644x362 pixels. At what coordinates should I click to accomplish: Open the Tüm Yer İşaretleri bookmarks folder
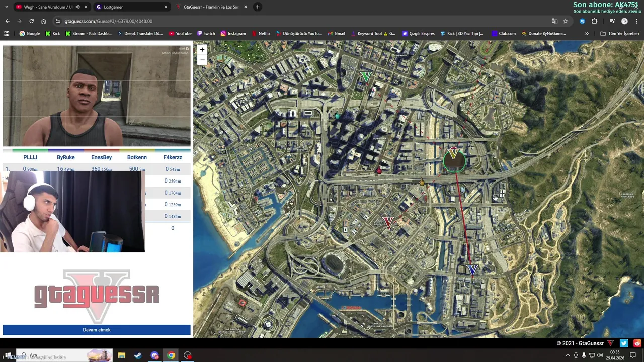tap(619, 34)
